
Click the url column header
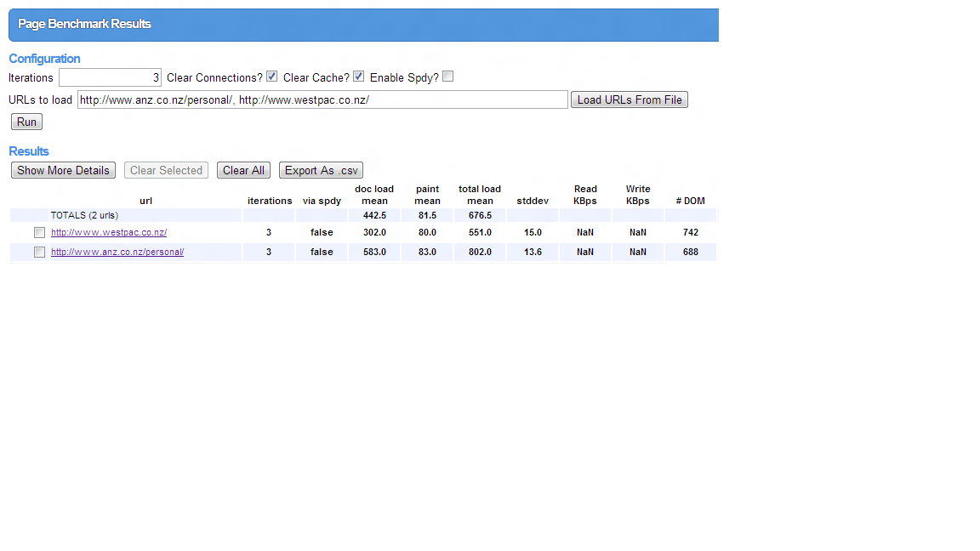click(x=145, y=202)
